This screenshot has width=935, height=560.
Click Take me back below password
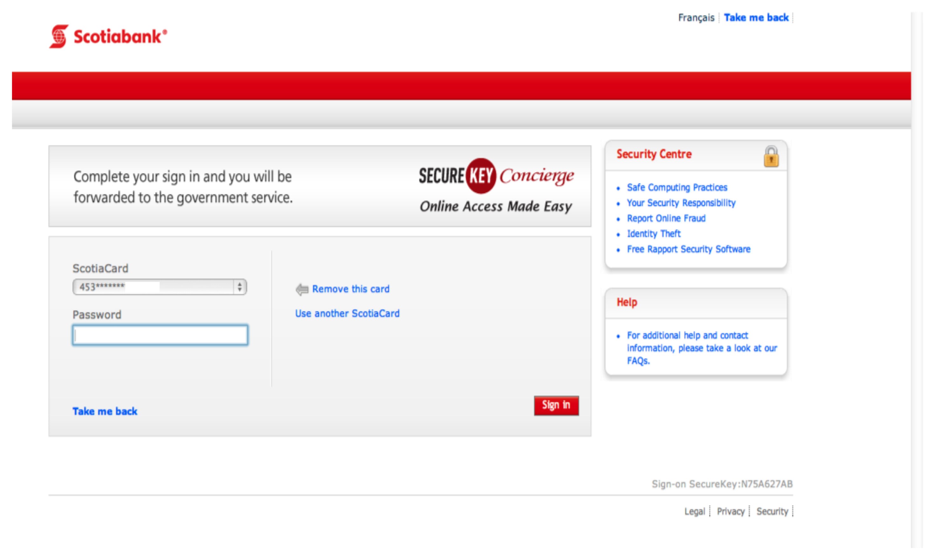click(105, 411)
